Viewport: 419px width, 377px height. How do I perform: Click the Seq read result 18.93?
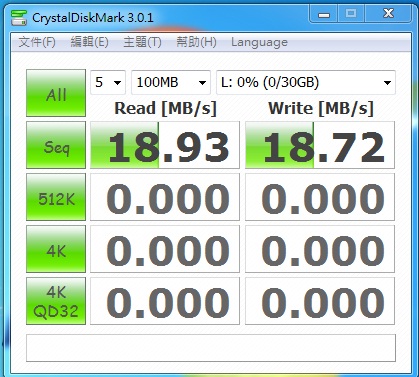[165, 145]
